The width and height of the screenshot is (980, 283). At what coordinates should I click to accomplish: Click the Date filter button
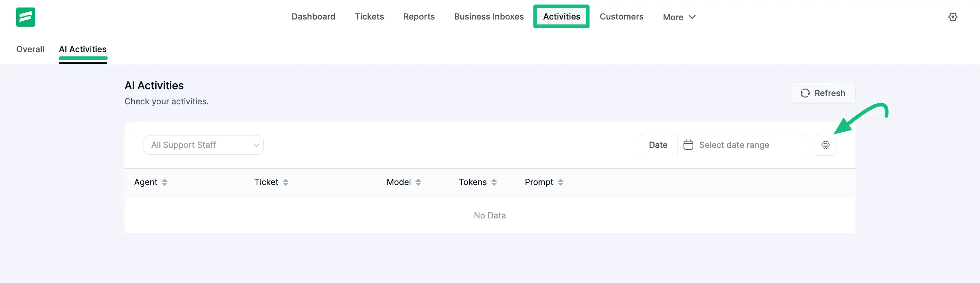click(658, 145)
